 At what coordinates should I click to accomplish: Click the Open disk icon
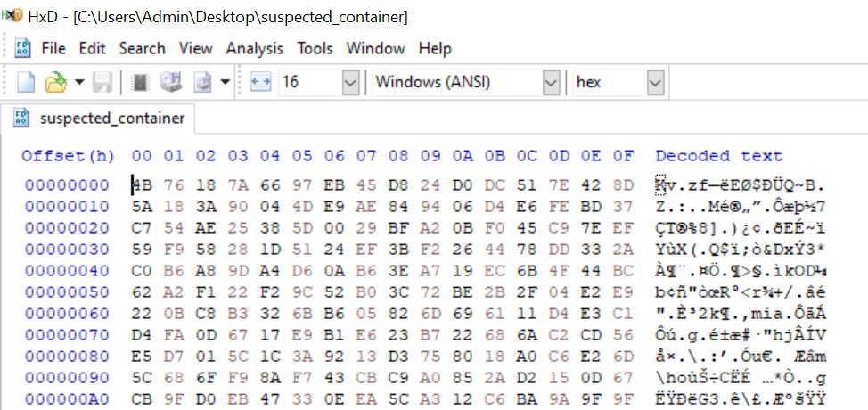coord(169,83)
